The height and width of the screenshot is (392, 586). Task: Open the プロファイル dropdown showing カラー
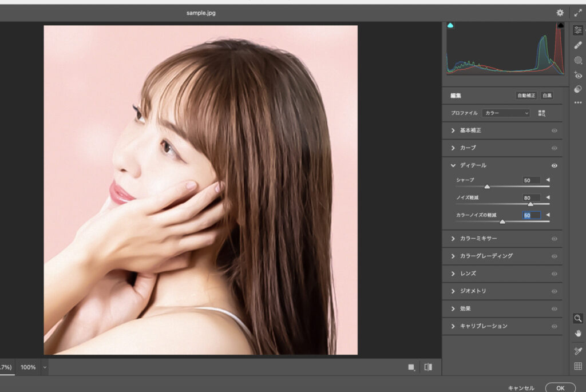coord(506,113)
